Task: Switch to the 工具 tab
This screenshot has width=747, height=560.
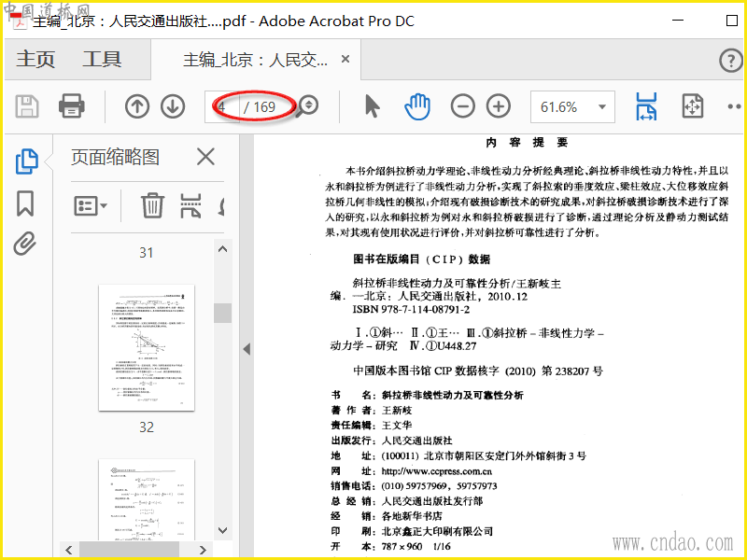Action: pos(102,60)
